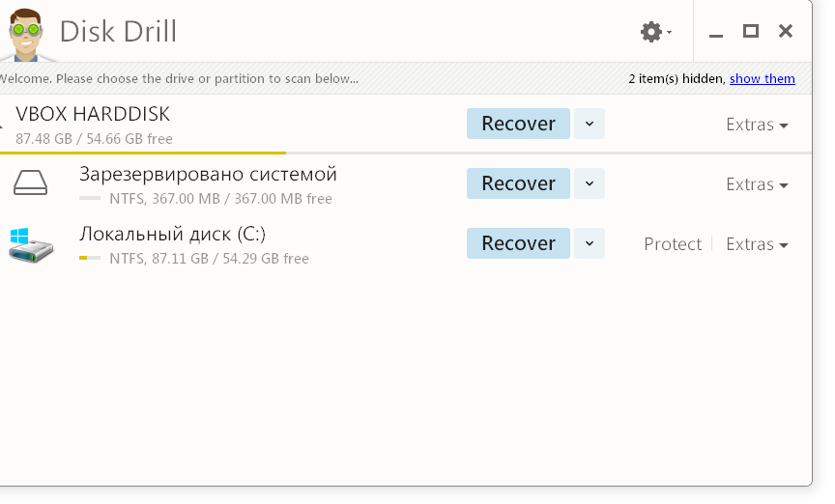The image size is (835, 504).
Task: Open Recover dropdown for Локальный диск (C:)
Action: tap(589, 243)
